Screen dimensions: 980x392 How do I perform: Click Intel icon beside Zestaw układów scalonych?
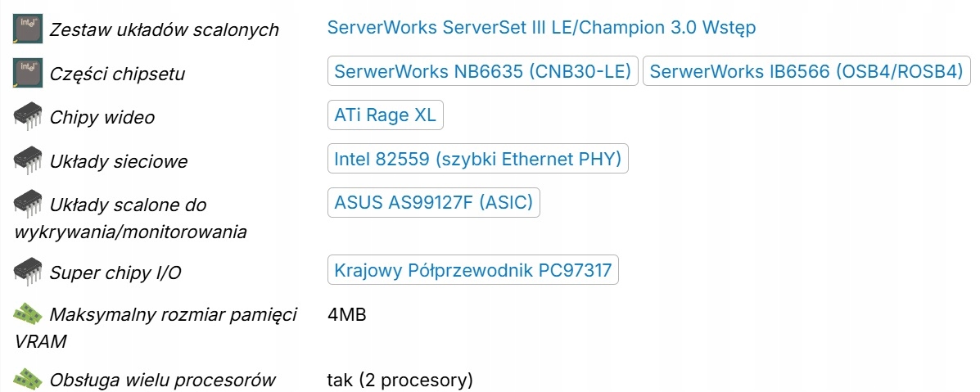pyautogui.click(x=29, y=29)
